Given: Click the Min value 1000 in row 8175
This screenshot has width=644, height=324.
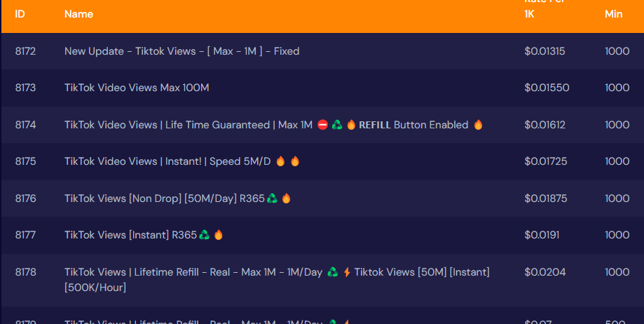Looking at the screenshot, I should point(617,161).
